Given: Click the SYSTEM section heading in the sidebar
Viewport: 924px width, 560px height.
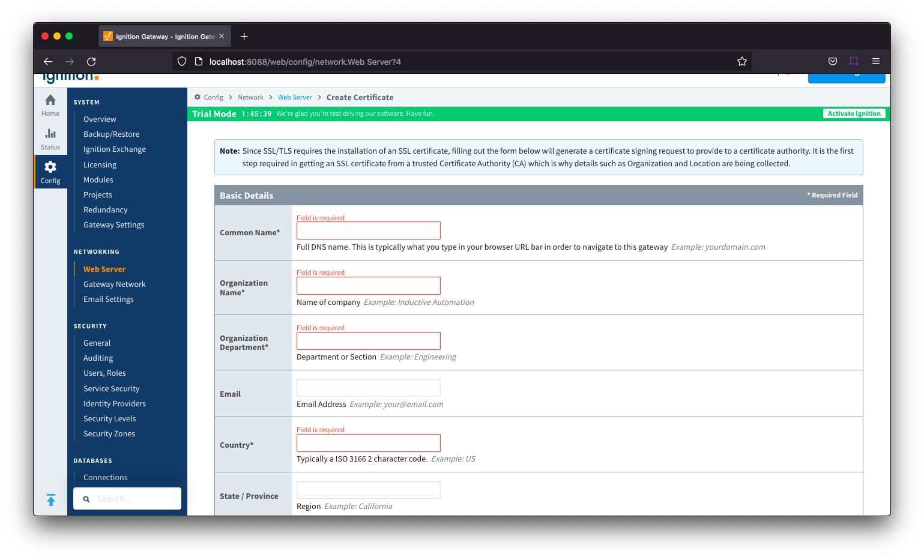Looking at the screenshot, I should coord(86,103).
